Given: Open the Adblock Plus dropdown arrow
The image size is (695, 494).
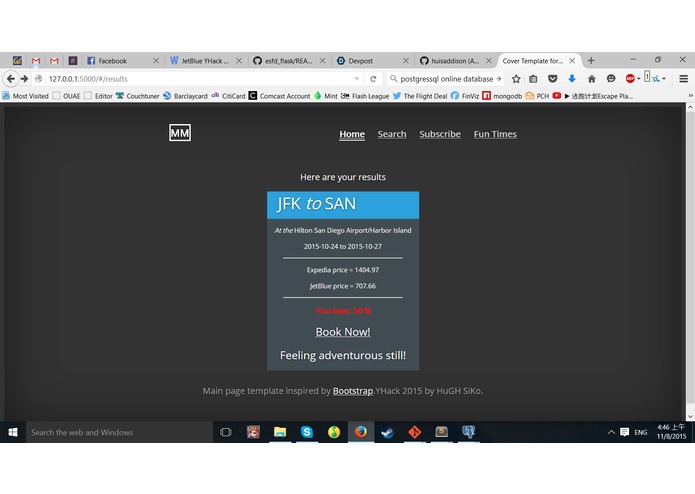Looking at the screenshot, I should tap(639, 79).
